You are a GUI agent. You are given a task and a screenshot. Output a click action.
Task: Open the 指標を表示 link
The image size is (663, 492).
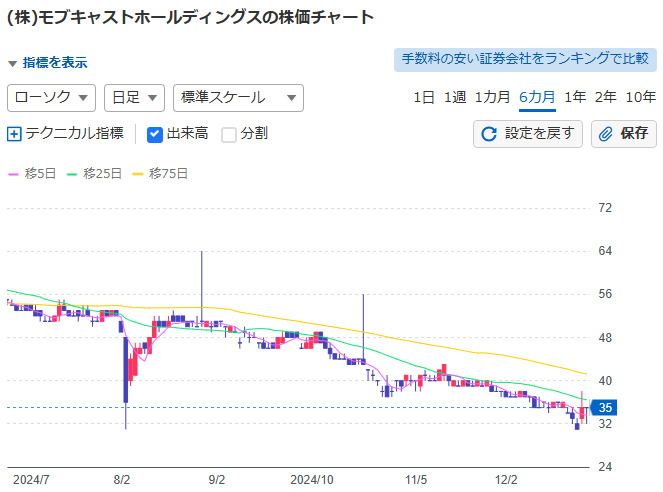coord(55,63)
